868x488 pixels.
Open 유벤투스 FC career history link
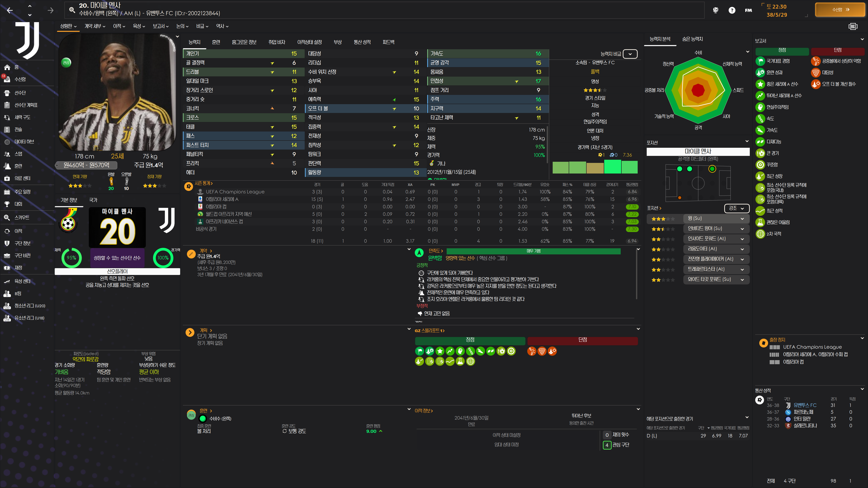coord(805,405)
